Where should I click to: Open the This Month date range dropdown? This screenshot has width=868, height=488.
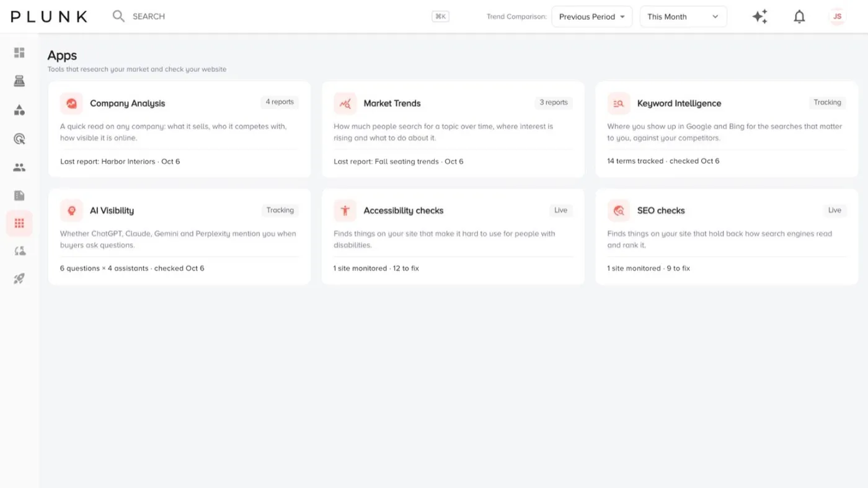(x=683, y=17)
